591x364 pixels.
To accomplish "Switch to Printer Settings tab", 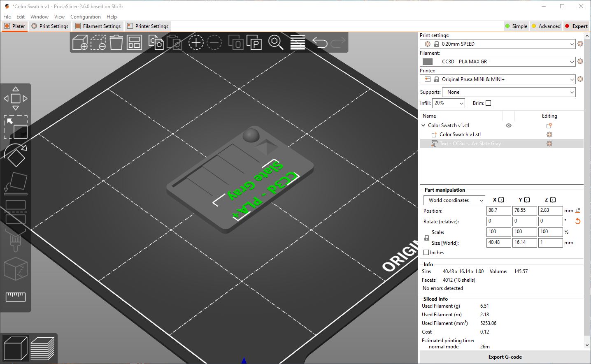I will [x=148, y=26].
